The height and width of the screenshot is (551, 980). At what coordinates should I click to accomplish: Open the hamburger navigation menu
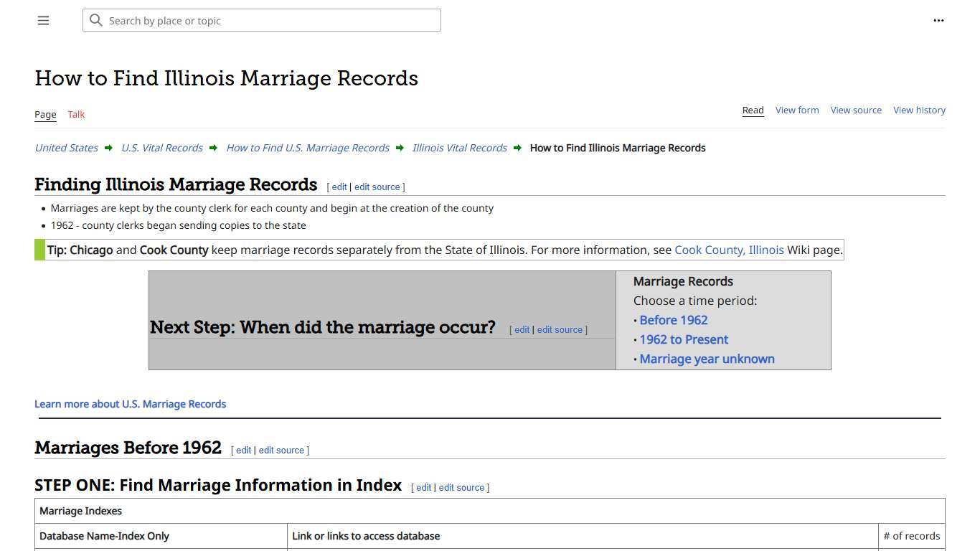(43, 20)
